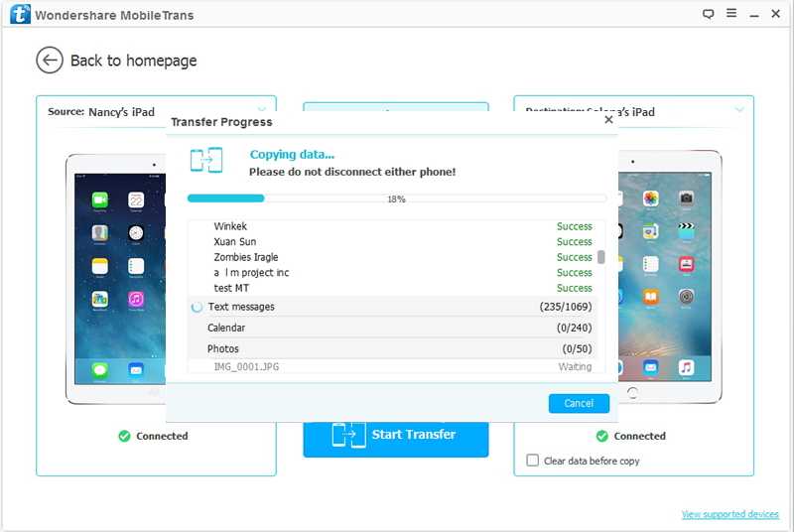Click Photos app icon on destination iPad
This screenshot has height=532, width=794.
pos(651,198)
